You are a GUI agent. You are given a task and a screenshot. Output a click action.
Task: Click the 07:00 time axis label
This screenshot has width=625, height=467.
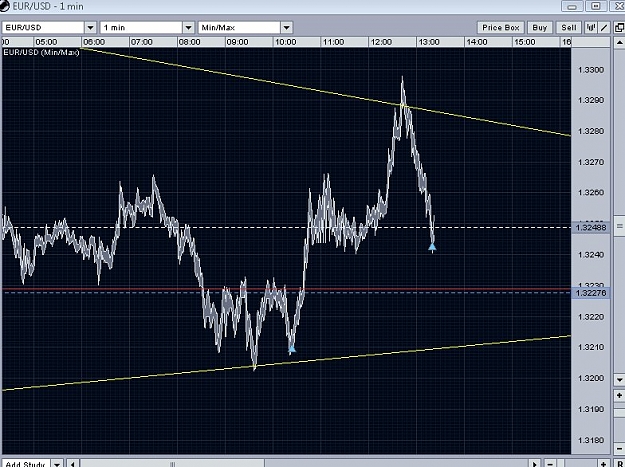pos(142,42)
